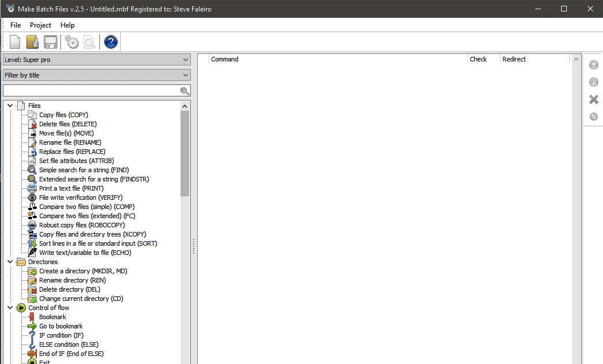
Task: Click the Bookmark icon in Control of flow
Action: 32,317
